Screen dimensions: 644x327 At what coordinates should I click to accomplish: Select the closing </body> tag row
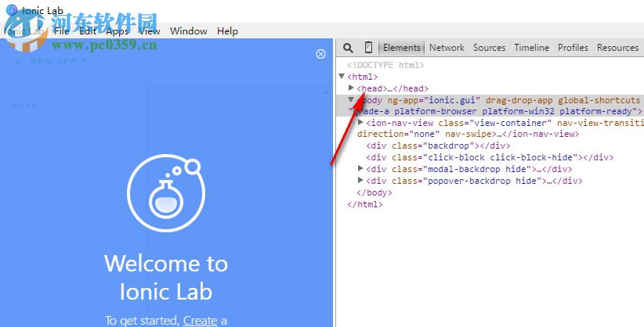pyautogui.click(x=374, y=192)
